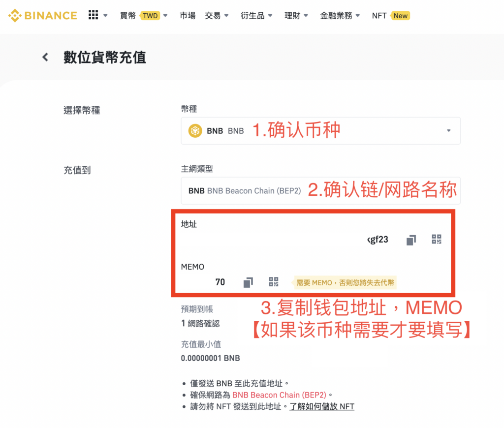Open the NFT menu item
504x428 pixels.
[x=379, y=15]
